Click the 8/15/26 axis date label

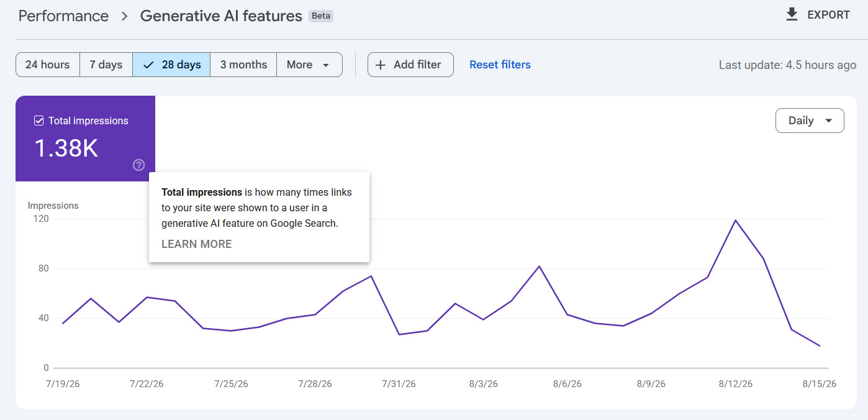coord(820,384)
